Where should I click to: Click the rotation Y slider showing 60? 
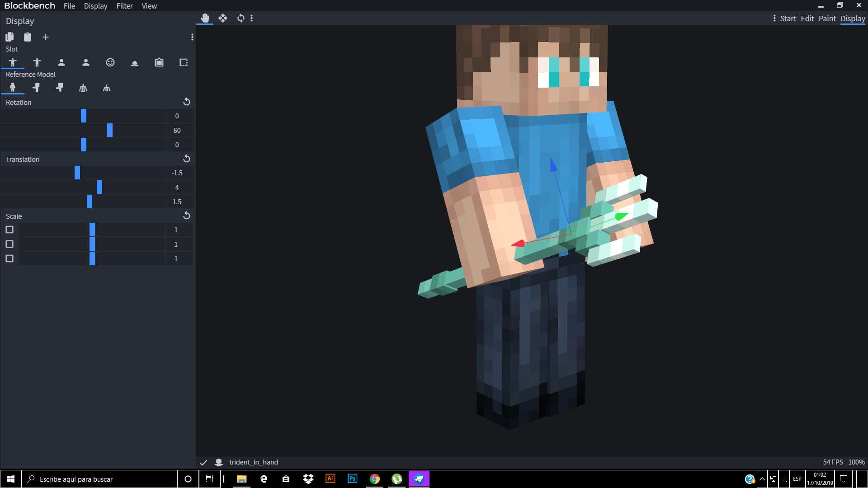click(110, 130)
